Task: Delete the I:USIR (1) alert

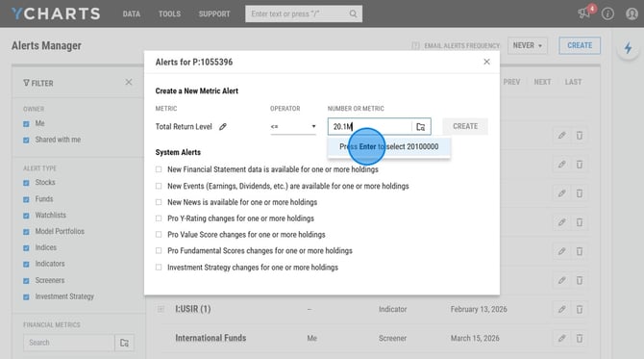Action: [579, 309]
